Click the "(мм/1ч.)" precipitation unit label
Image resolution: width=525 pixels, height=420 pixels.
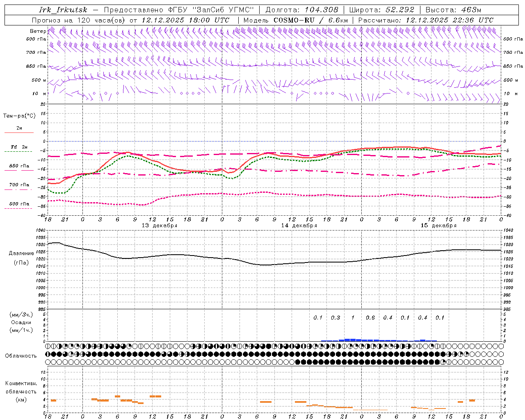21,330
